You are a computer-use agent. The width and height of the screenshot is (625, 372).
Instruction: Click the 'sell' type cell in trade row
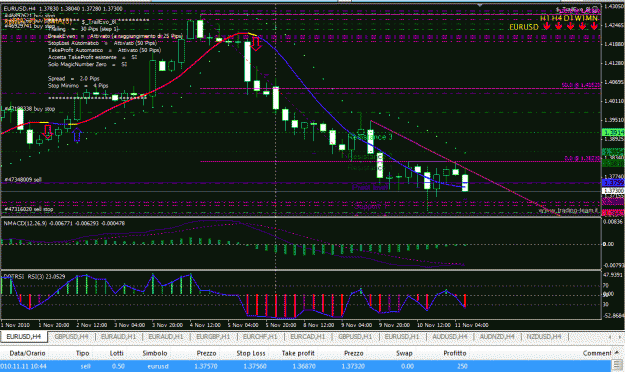coord(85,366)
